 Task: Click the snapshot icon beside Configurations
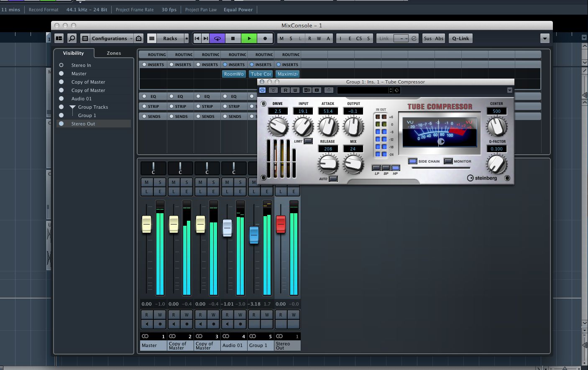(139, 38)
